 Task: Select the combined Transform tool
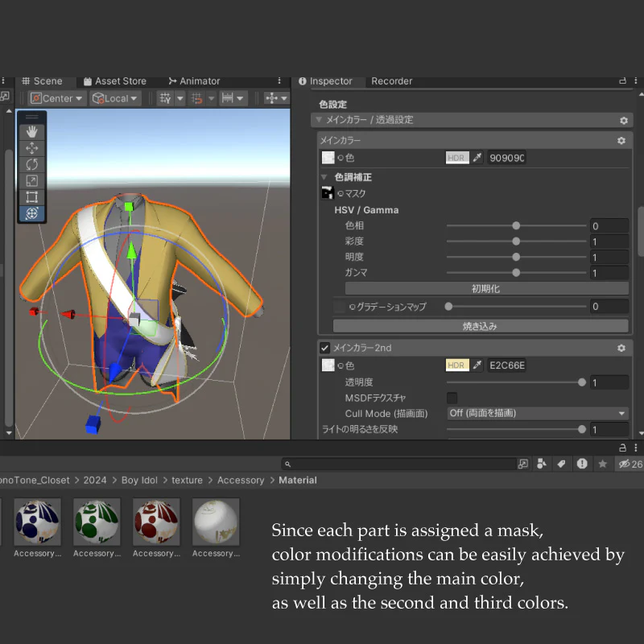pyautogui.click(x=31, y=213)
